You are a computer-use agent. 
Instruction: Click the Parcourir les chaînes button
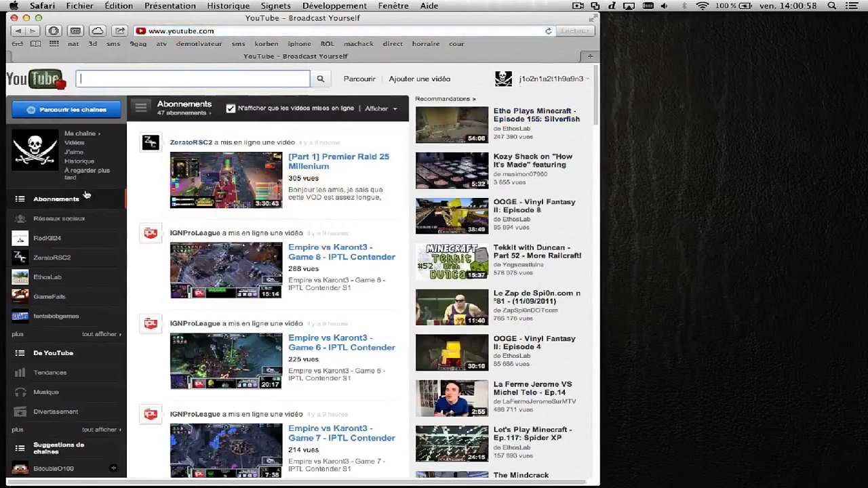66,110
